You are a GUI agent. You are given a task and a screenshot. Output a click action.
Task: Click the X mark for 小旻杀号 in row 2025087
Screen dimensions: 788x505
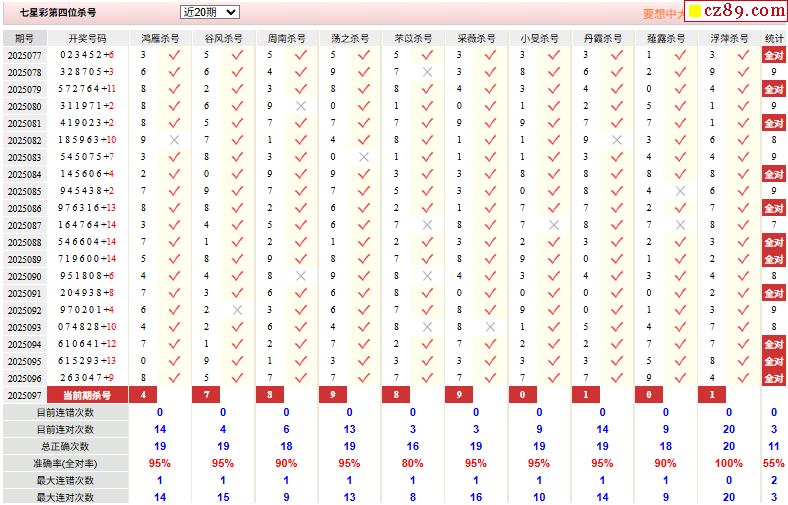click(x=554, y=225)
